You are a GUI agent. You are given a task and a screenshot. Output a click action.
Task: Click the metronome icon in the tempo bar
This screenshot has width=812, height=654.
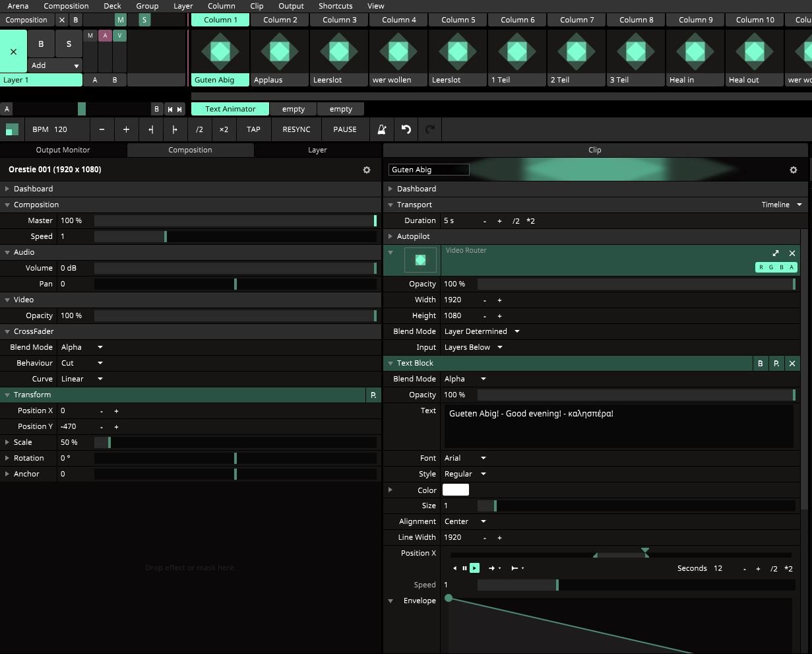click(381, 129)
